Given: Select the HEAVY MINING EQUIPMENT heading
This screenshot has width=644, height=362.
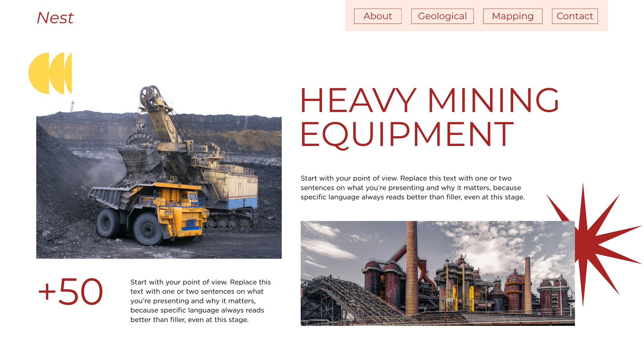Looking at the screenshot, I should tap(429, 117).
